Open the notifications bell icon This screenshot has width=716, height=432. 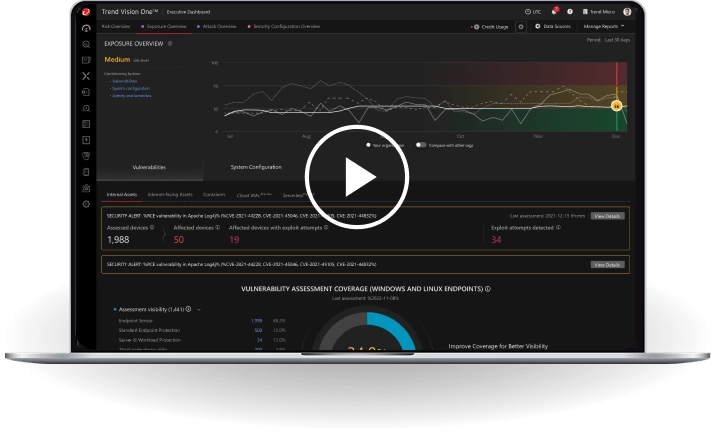pos(554,12)
